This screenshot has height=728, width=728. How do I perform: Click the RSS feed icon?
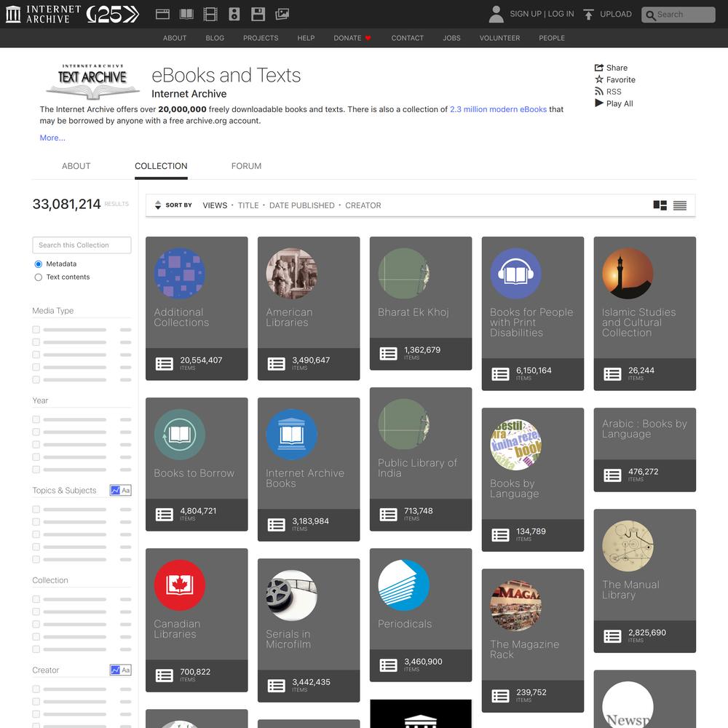(599, 92)
